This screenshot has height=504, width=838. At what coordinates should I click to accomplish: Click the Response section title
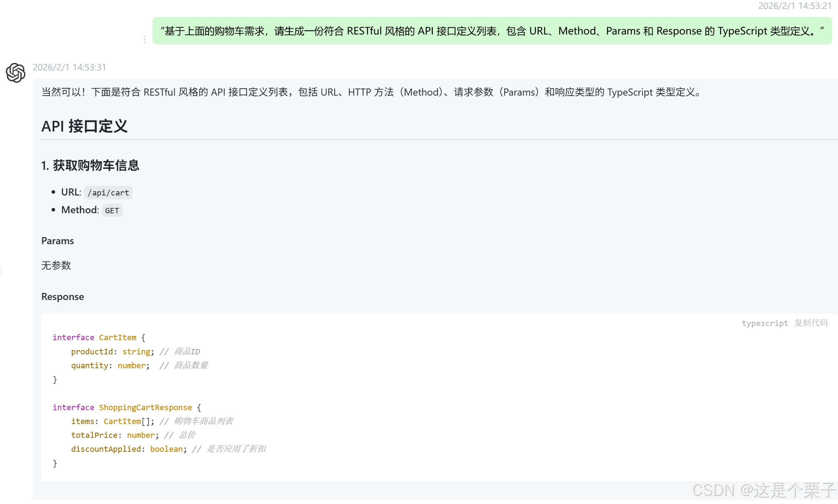[63, 296]
